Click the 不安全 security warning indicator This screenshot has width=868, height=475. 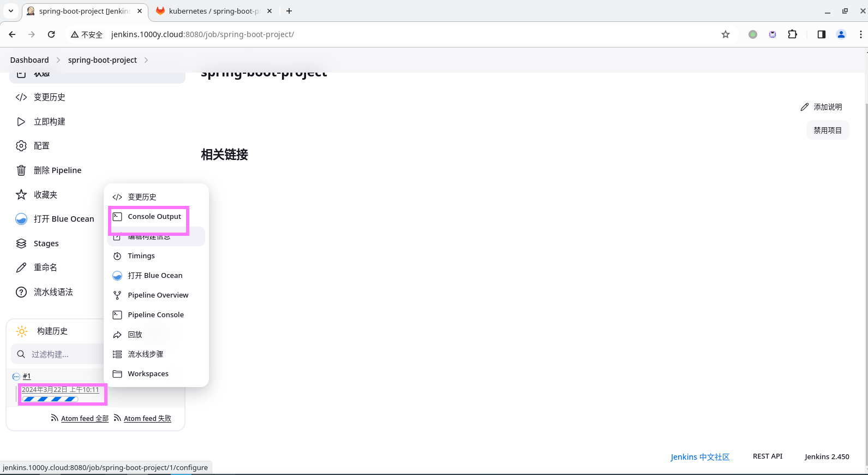pos(87,34)
